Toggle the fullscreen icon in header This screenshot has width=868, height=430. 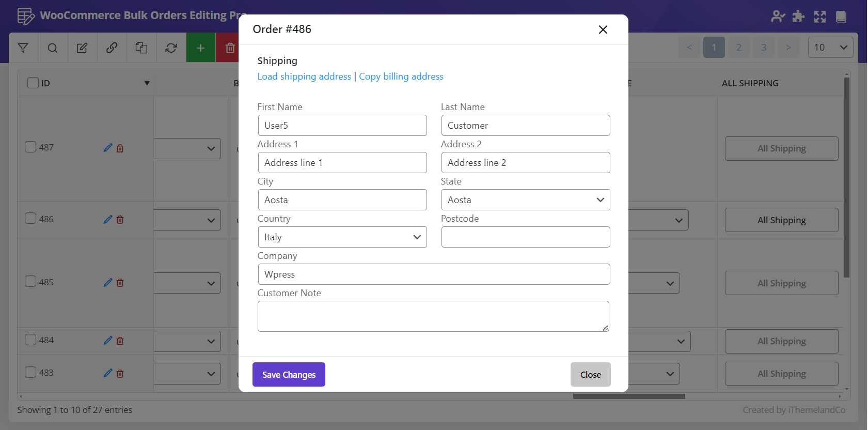click(x=820, y=17)
